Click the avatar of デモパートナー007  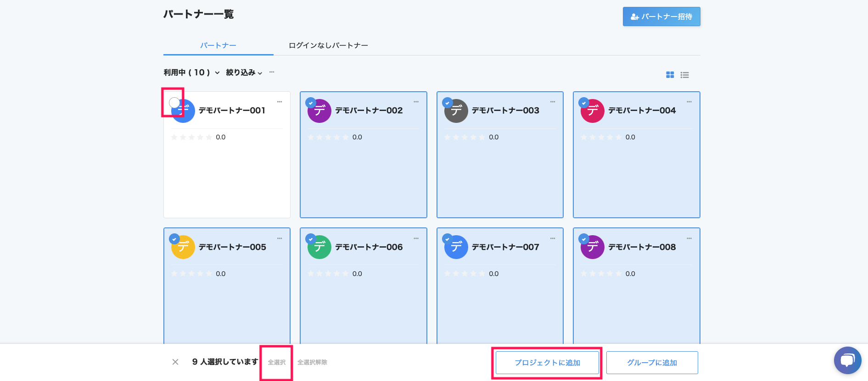(456, 247)
